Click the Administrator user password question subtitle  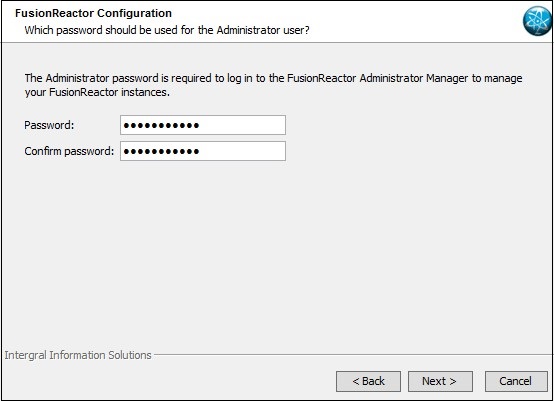pos(167,30)
